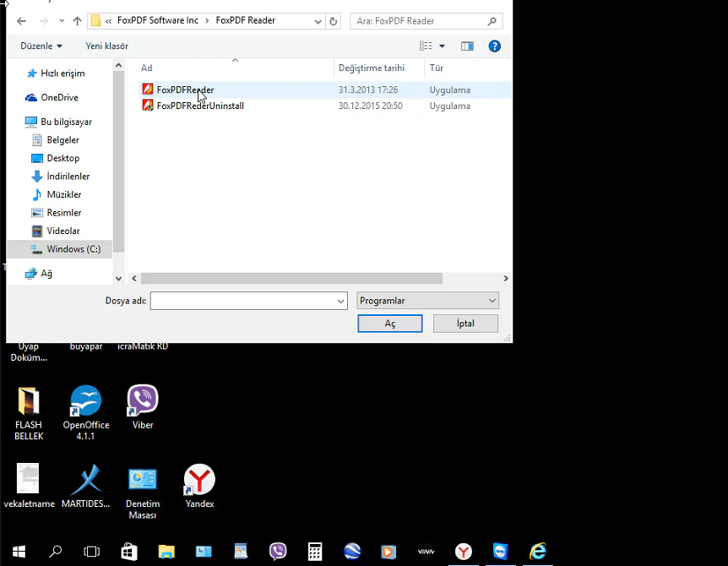The width and height of the screenshot is (728, 566).
Task: Open the Yandex browser desktop icon
Action: [199, 485]
